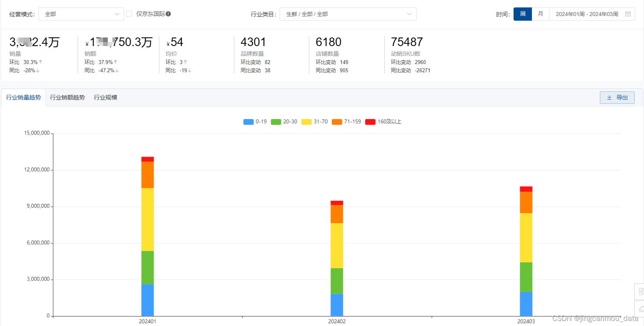The image size is (644, 326).
Task: Click the ¥54 均价 value
Action: [x=175, y=42]
